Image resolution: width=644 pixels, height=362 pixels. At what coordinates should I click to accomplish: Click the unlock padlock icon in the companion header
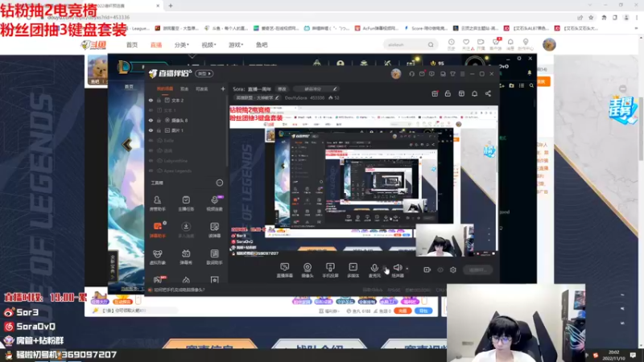pyautogui.click(x=448, y=93)
